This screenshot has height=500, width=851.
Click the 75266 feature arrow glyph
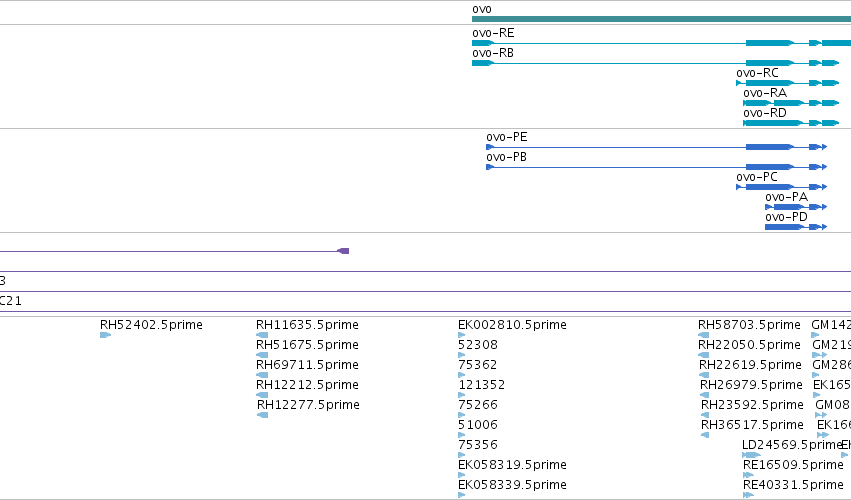coord(462,415)
